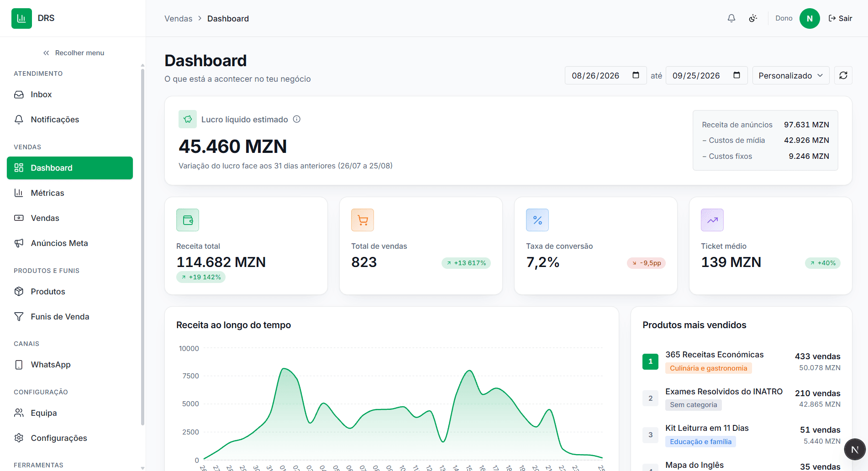This screenshot has width=868, height=471.
Task: Click the Ticket médio trend icon
Action: [x=712, y=220]
